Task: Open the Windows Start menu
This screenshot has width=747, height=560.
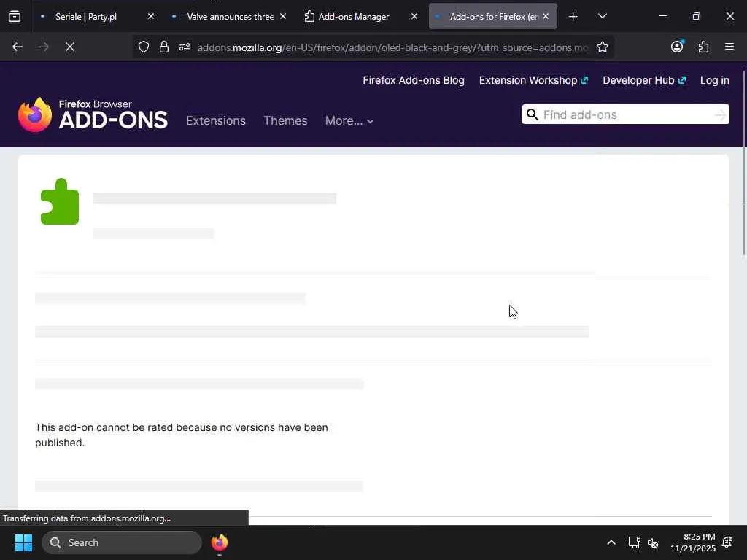Action: click(23, 542)
